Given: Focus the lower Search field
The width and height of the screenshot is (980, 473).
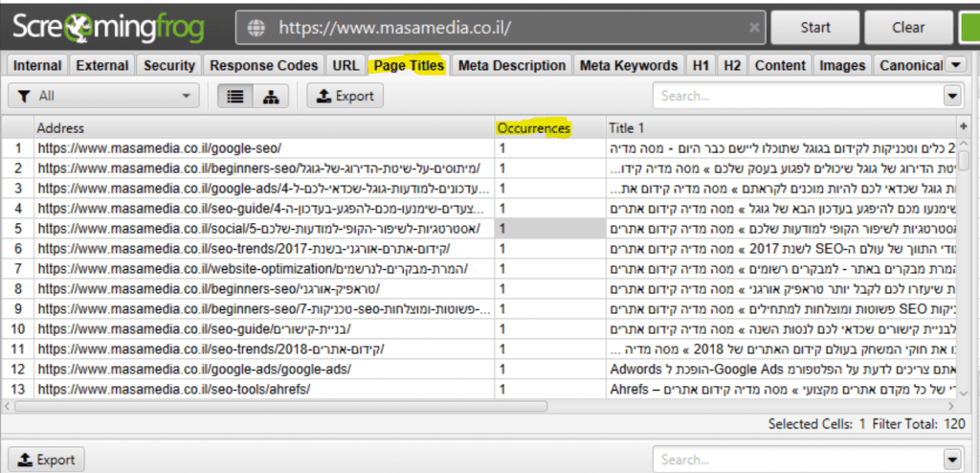Looking at the screenshot, I should click(x=798, y=460).
